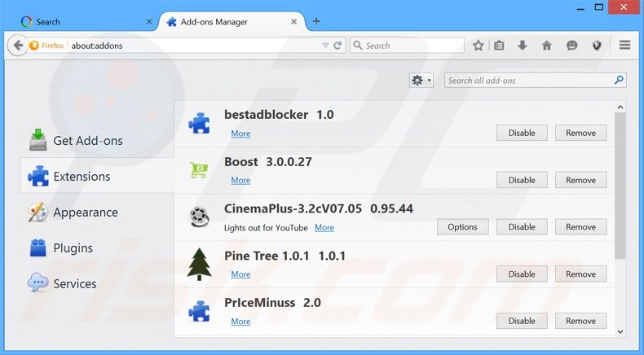The width and height of the screenshot is (644, 355).
Task: Open More link for CinemaPlus
Action: (324, 227)
